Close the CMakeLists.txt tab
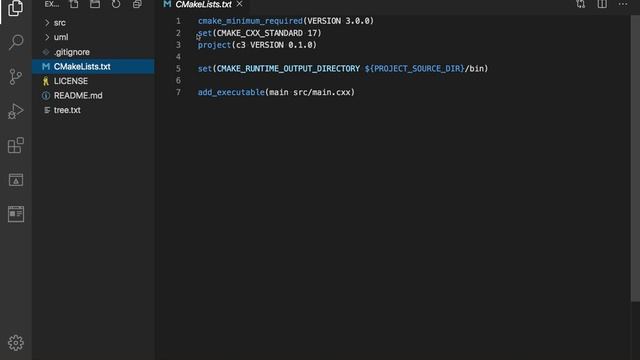The width and height of the screenshot is (640, 360). click(239, 4)
